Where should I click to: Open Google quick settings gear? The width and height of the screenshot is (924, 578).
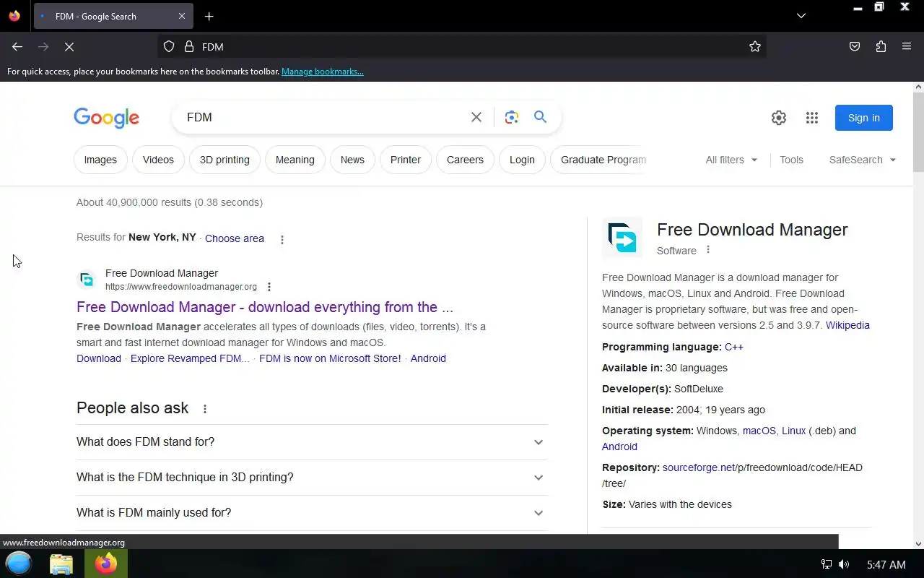[x=779, y=118]
